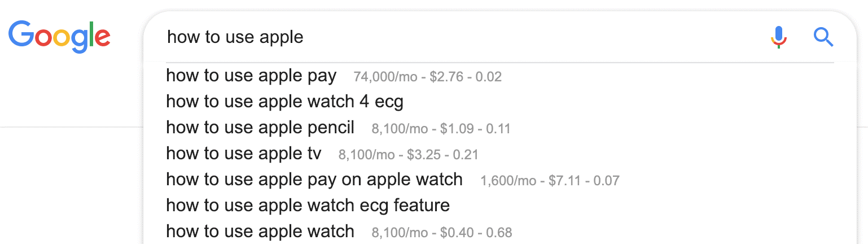Click the 0.68 competition score
Screen dimensions: 868x244
coord(499,233)
